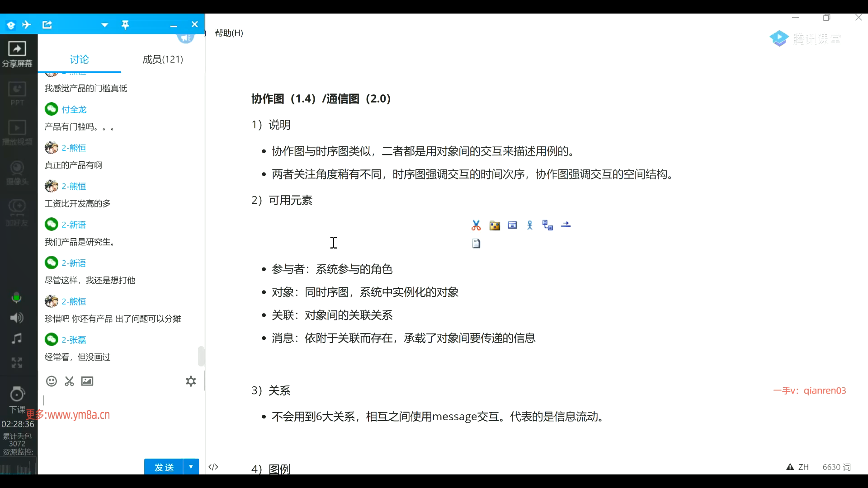Toggle the pin window icon
868x488 pixels.
point(125,25)
